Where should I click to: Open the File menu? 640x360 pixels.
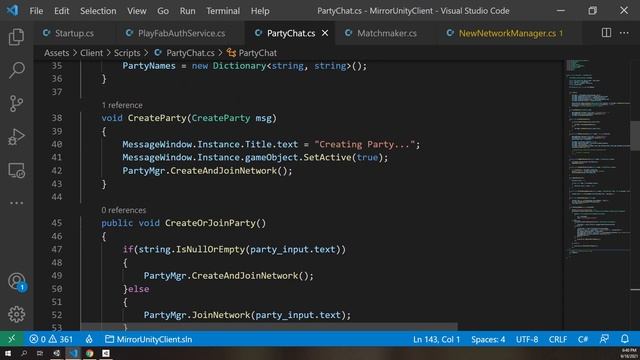pos(36,11)
